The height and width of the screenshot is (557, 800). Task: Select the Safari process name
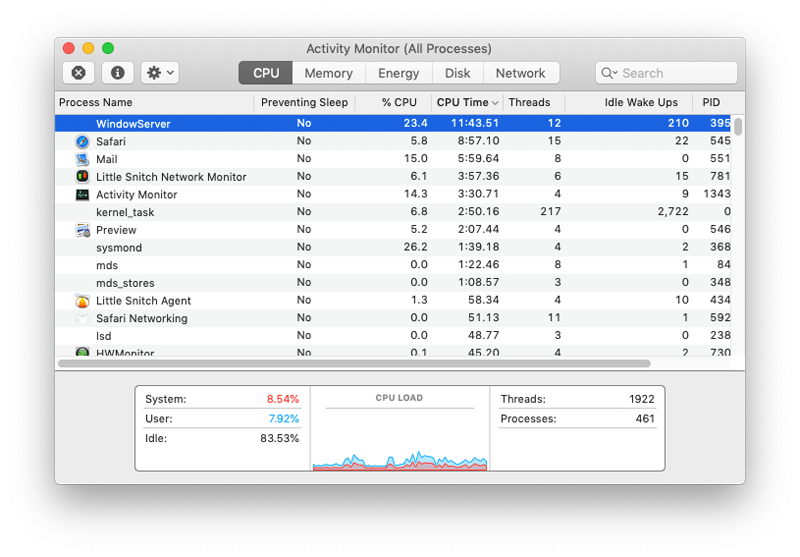click(111, 141)
